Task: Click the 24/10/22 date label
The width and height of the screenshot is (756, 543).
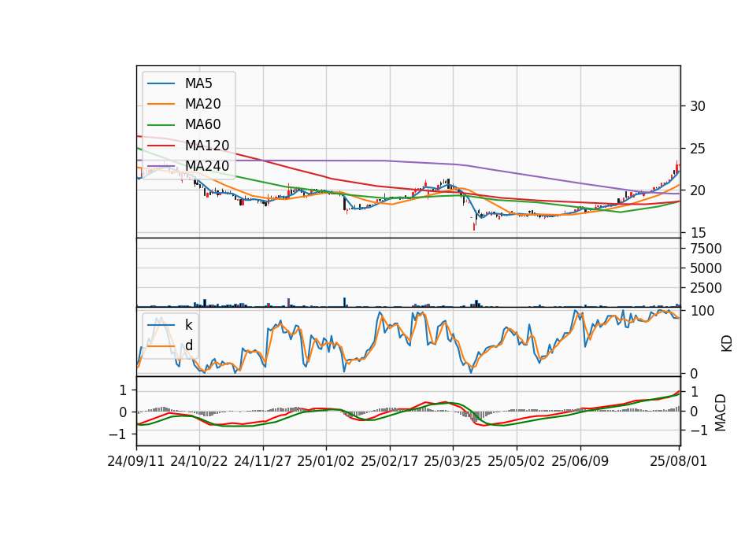Action: coord(199,461)
